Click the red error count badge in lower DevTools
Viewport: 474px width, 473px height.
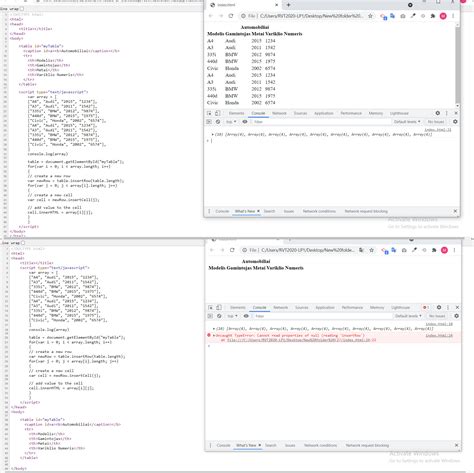[x=425, y=307]
